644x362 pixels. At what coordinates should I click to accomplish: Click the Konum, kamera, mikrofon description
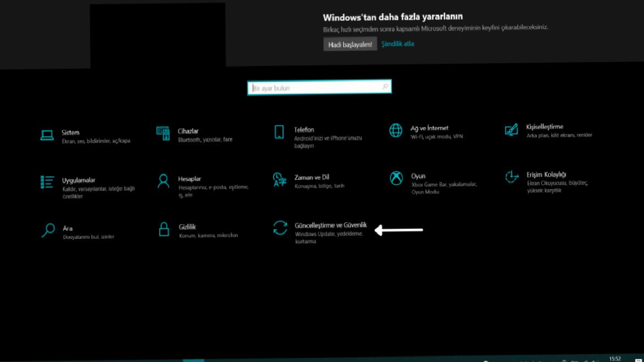click(209, 235)
